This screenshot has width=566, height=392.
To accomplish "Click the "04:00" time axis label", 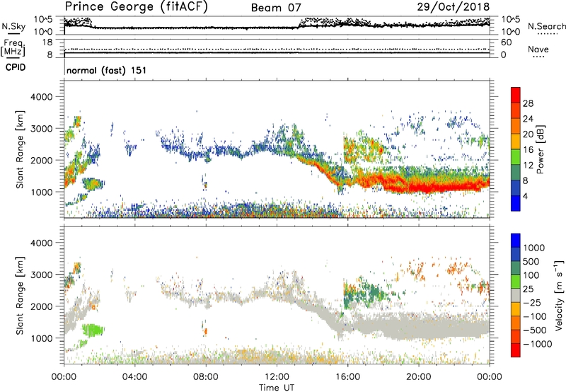I will click(x=135, y=377).
